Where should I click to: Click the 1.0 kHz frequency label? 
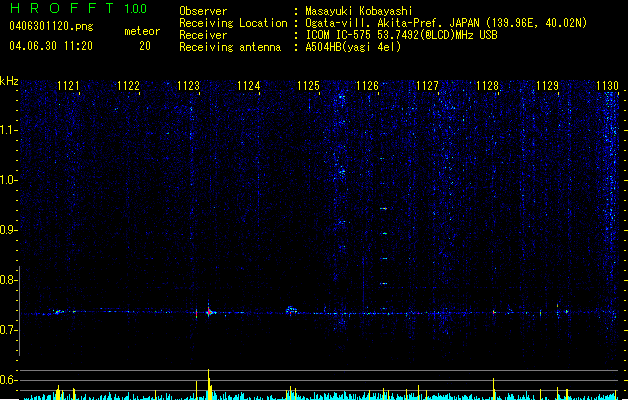click(8, 180)
